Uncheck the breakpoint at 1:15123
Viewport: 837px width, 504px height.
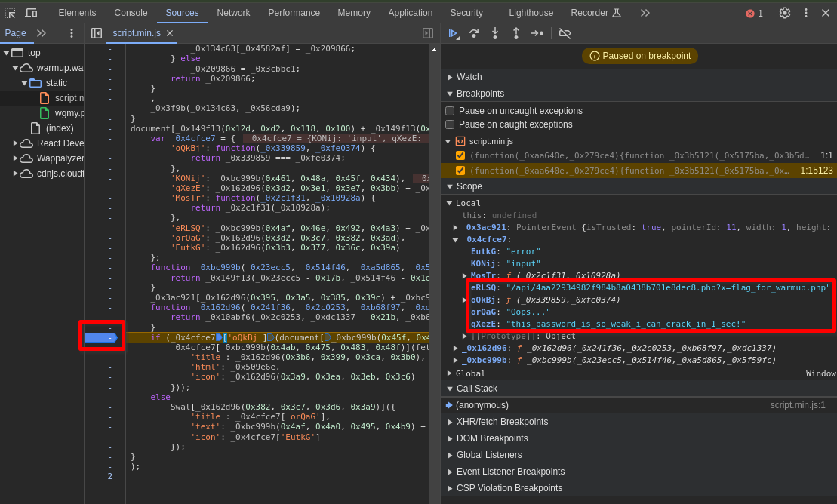(x=460, y=171)
